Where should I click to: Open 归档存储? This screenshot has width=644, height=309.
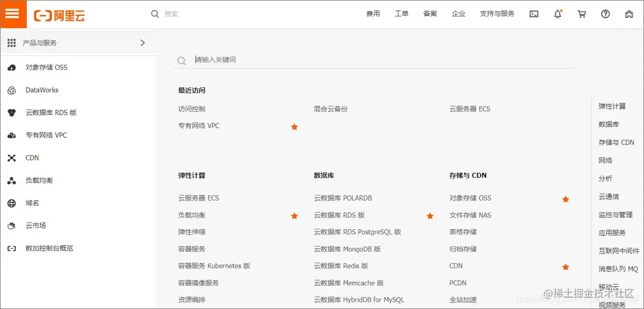[x=463, y=249]
